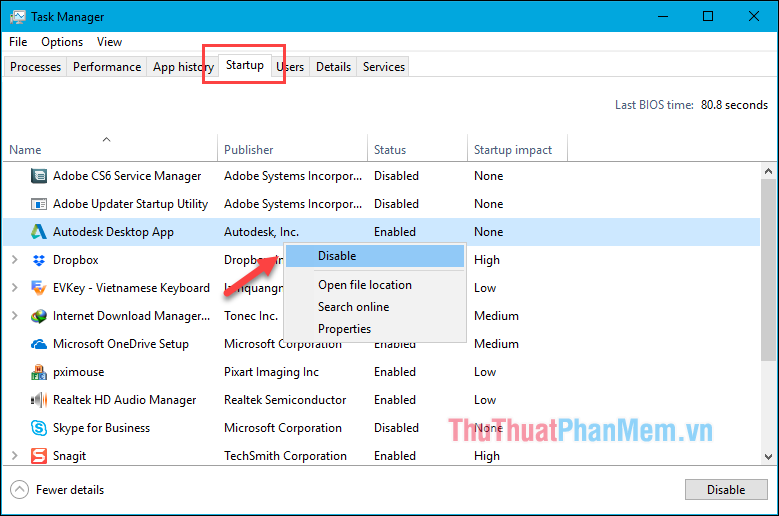Viewport: 779px width, 516px height.
Task: Switch to the Performance tab
Action: tap(107, 67)
